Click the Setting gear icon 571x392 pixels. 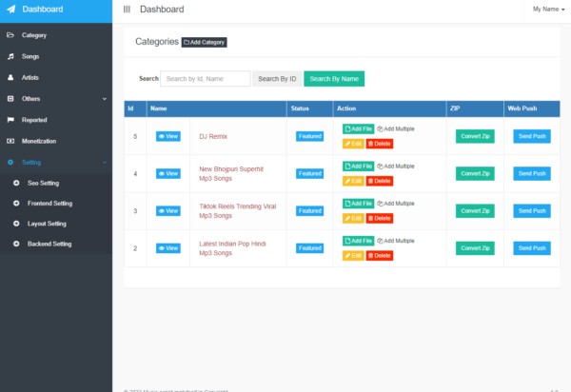pos(10,162)
